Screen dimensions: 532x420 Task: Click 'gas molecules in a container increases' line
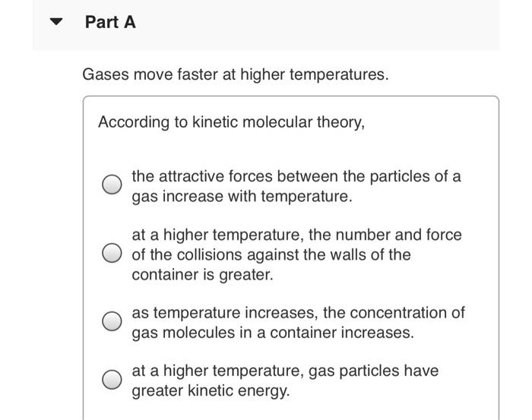[273, 333]
